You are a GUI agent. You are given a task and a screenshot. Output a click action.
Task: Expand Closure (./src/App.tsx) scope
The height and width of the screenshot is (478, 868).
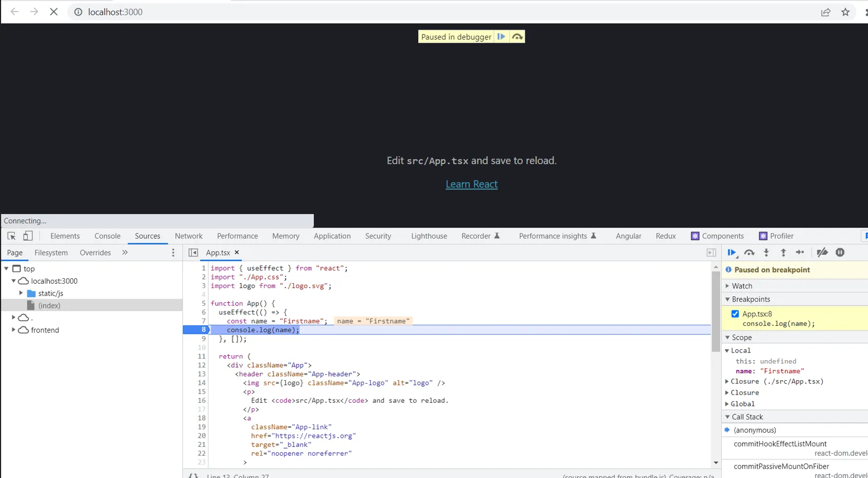pyautogui.click(x=727, y=381)
